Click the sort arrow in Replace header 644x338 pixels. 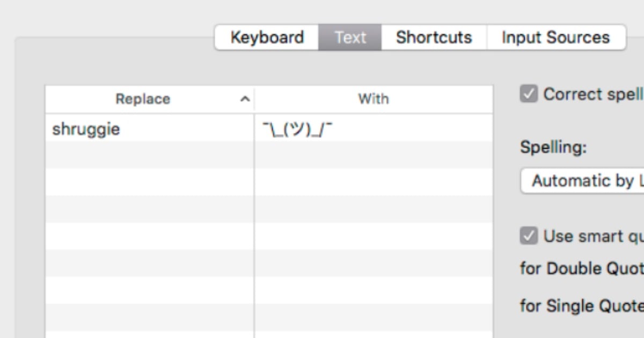[245, 99]
